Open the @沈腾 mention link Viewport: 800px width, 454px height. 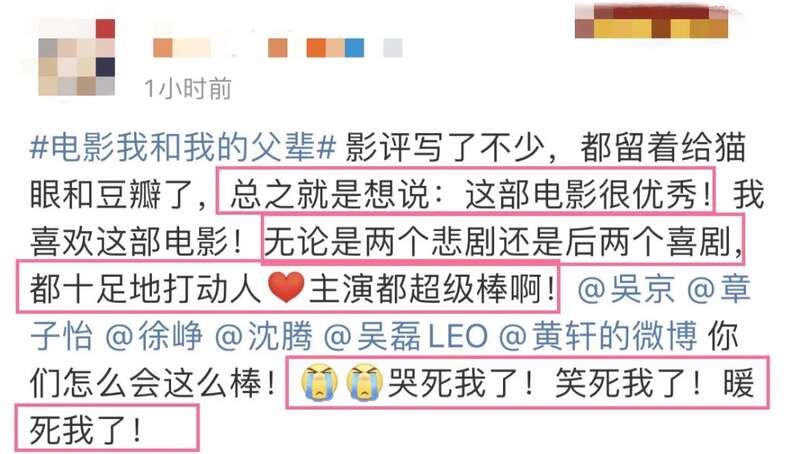click(263, 337)
